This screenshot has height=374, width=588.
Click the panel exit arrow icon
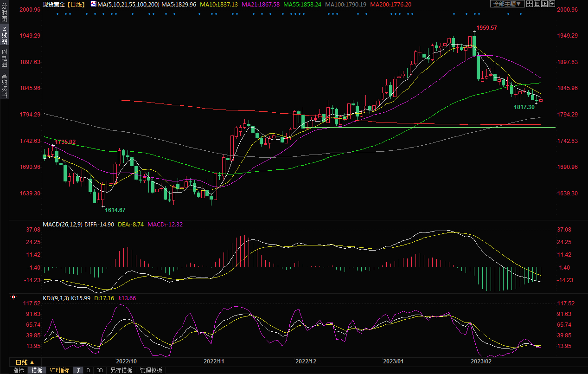[551, 4]
